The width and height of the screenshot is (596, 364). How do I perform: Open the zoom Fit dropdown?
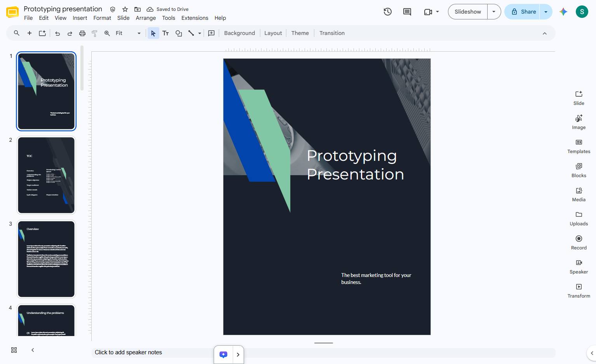click(128, 33)
